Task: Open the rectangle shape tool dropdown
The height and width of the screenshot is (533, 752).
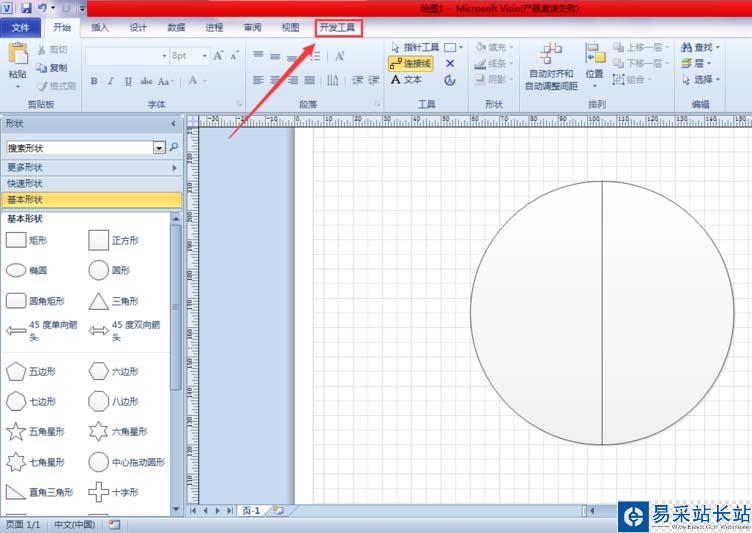Action: pos(461,47)
